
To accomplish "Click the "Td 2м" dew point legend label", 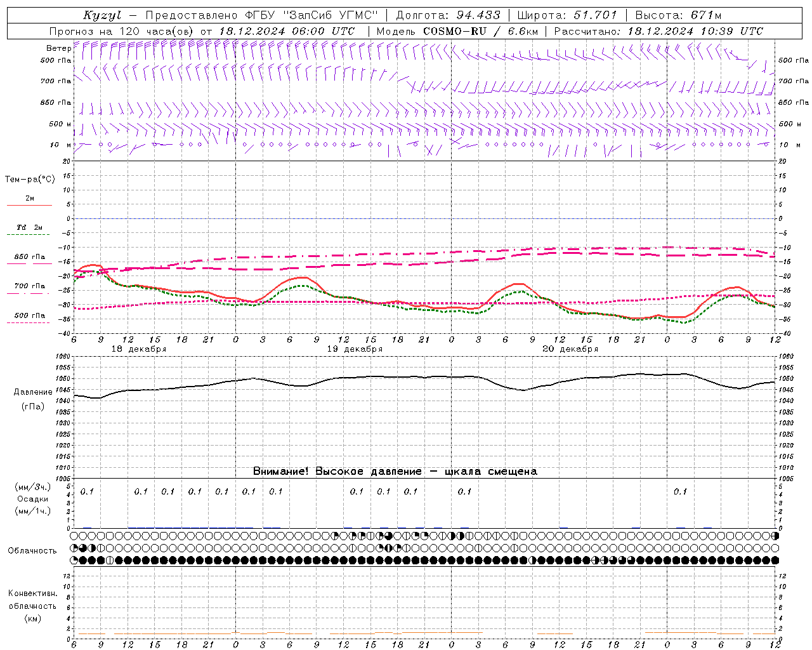I will click(x=30, y=227).
